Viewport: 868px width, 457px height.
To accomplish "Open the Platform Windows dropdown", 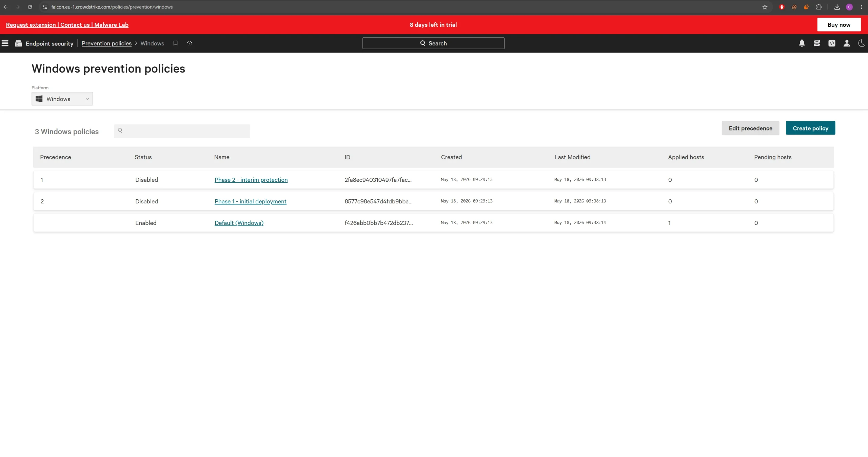I will 62,99.
